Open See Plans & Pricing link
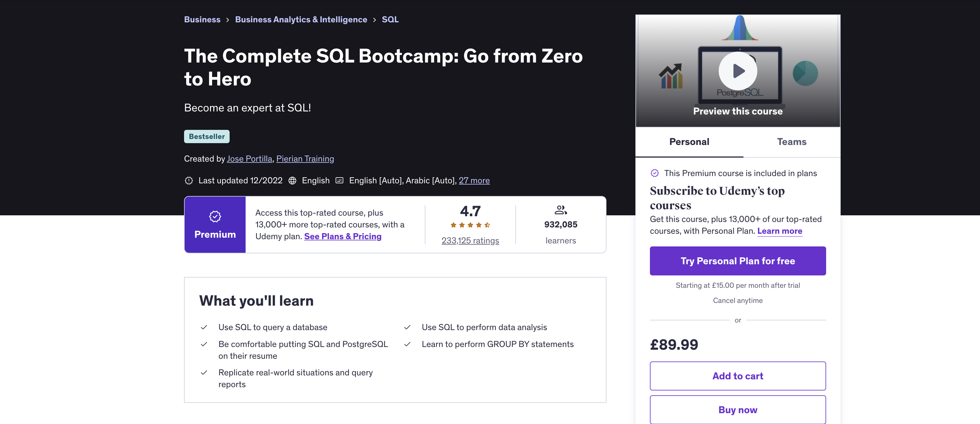 click(x=342, y=236)
